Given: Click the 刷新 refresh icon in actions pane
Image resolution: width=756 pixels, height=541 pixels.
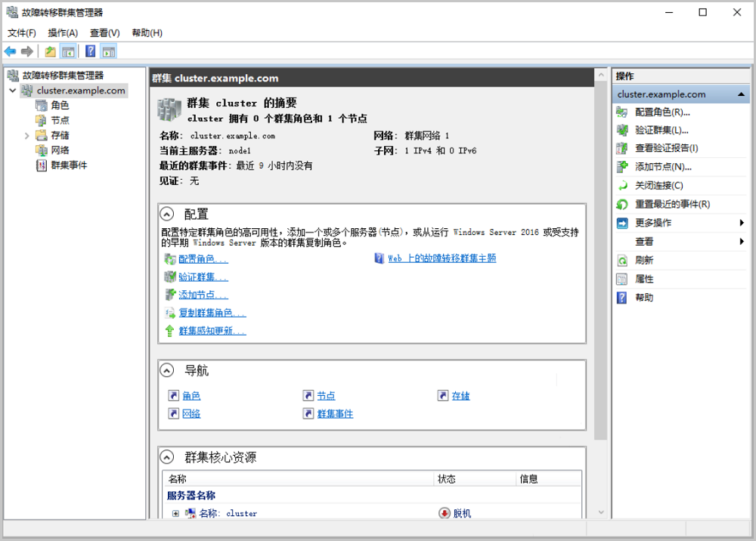Looking at the screenshot, I should pyautogui.click(x=622, y=260).
